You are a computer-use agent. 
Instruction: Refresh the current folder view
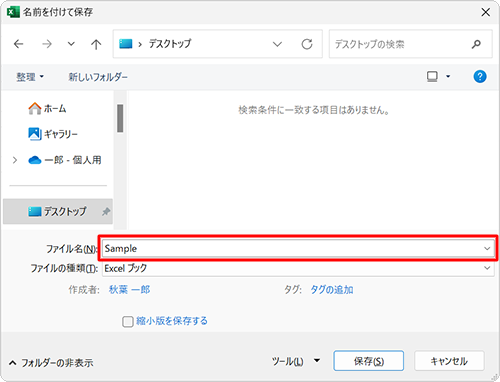point(307,44)
